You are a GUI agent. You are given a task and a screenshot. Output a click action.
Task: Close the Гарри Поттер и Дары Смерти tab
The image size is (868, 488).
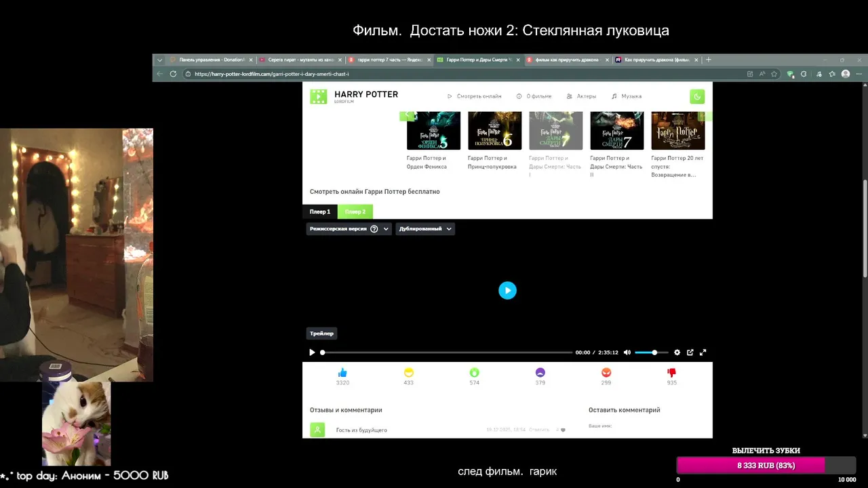[518, 60]
